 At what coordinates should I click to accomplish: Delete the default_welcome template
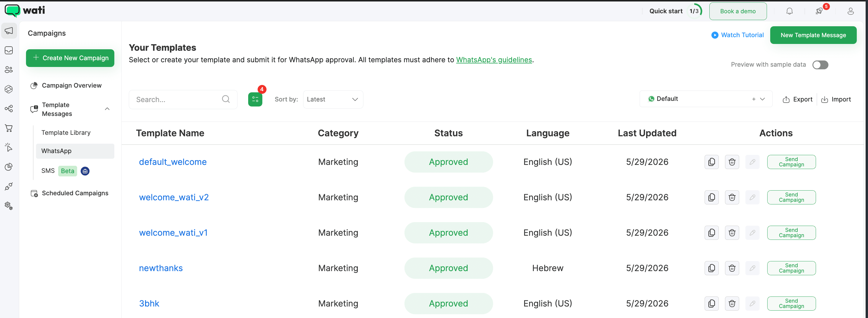pyautogui.click(x=732, y=162)
